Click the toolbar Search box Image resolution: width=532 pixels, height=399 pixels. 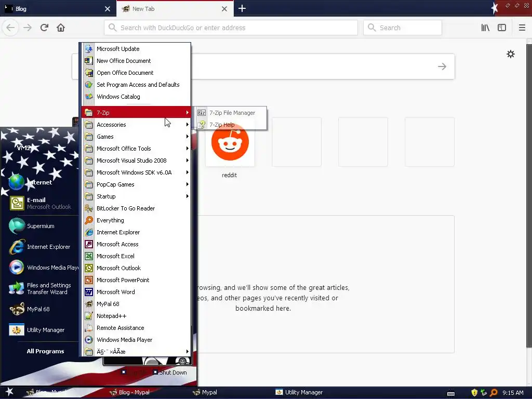click(403, 28)
